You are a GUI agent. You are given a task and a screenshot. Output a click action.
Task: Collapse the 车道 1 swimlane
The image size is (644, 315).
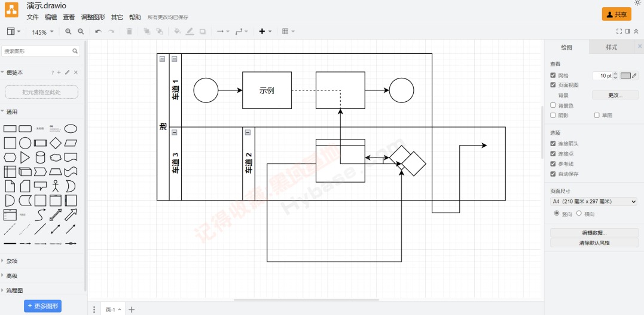(x=174, y=59)
